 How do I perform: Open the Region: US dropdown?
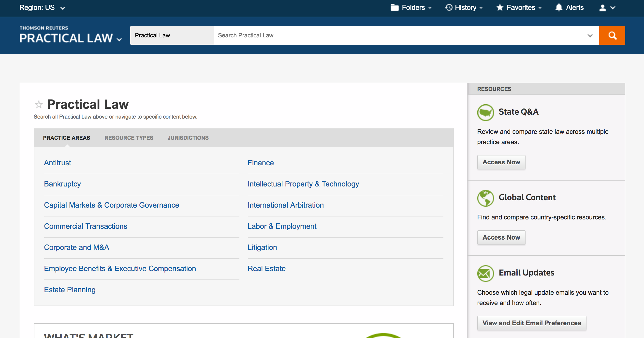pyautogui.click(x=42, y=8)
